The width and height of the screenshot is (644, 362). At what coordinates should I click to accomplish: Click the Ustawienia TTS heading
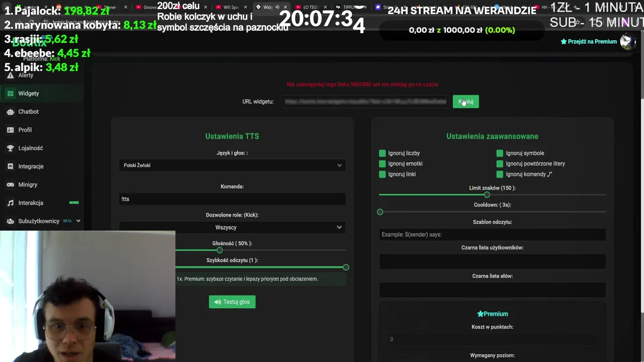pos(232,136)
